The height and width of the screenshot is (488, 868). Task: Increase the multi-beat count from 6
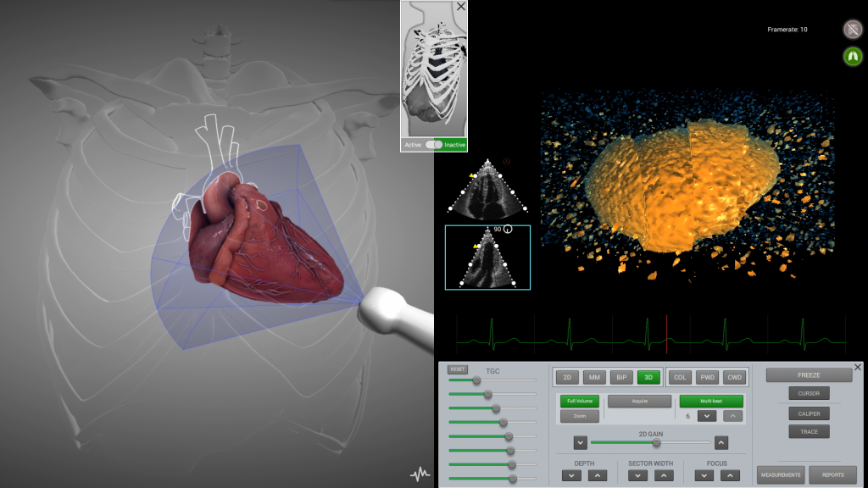(733, 416)
